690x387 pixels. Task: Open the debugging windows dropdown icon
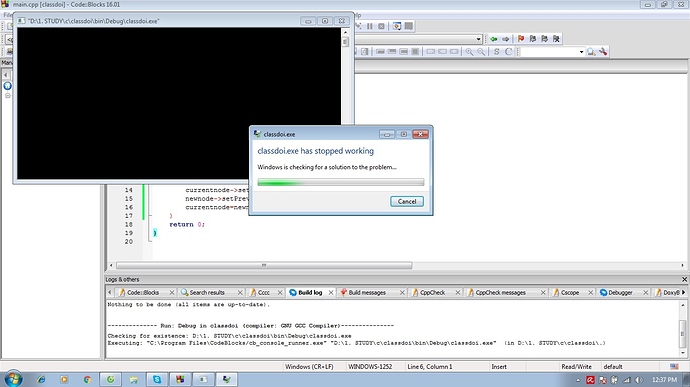pos(397,26)
